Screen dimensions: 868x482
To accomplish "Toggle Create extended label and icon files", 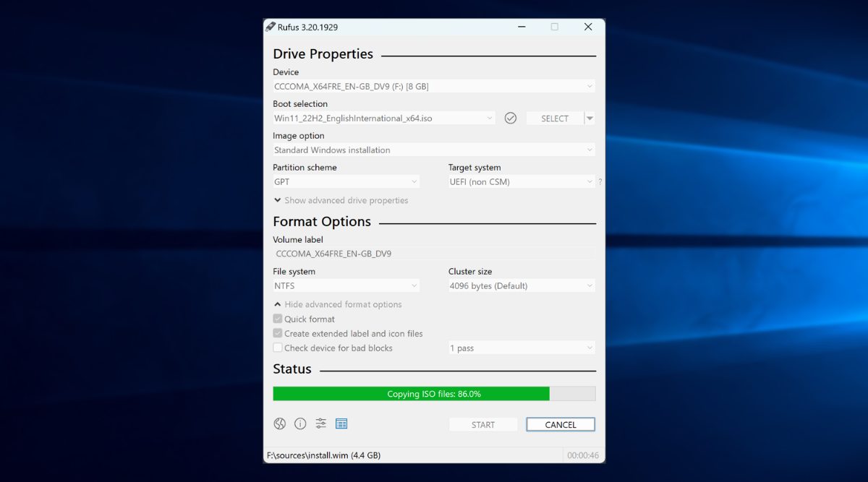I will coord(278,333).
